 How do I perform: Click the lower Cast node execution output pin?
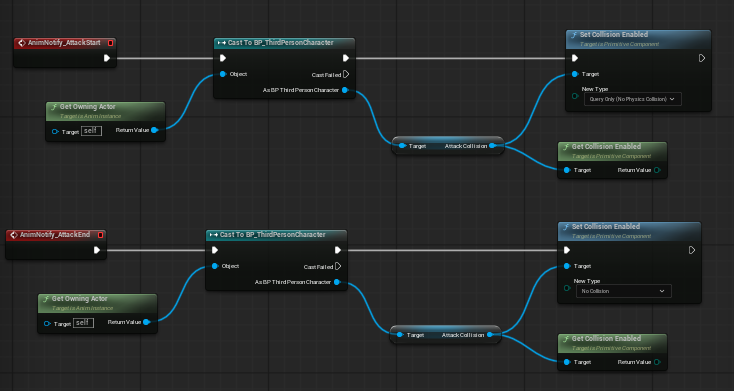tap(338, 250)
